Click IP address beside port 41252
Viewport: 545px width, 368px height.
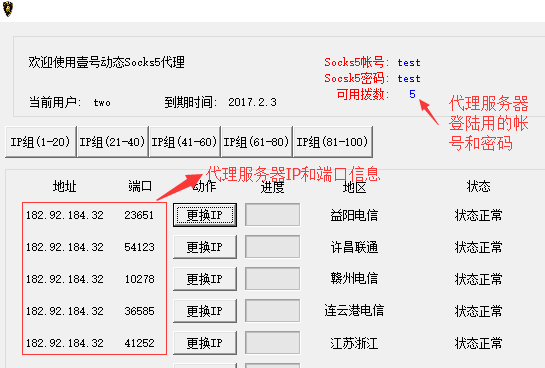point(65,343)
